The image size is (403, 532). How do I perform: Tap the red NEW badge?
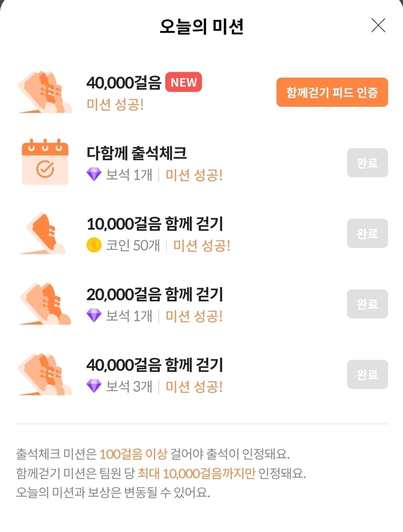coord(183,83)
